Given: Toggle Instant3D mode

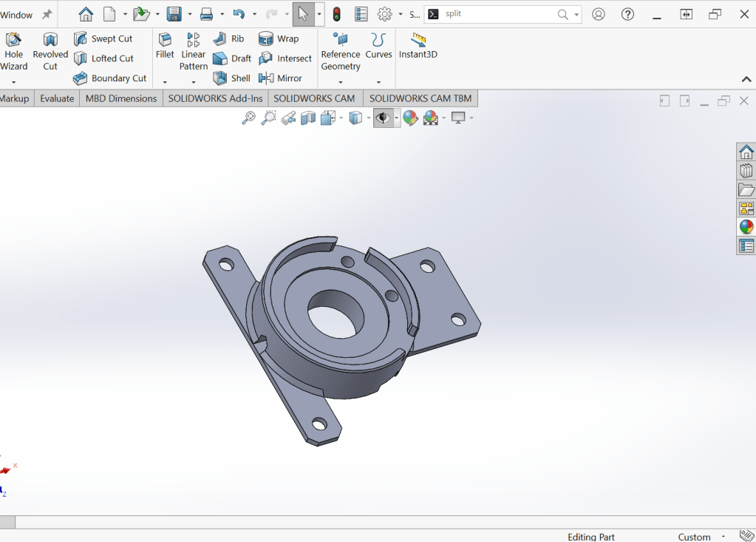Looking at the screenshot, I should coord(418,45).
